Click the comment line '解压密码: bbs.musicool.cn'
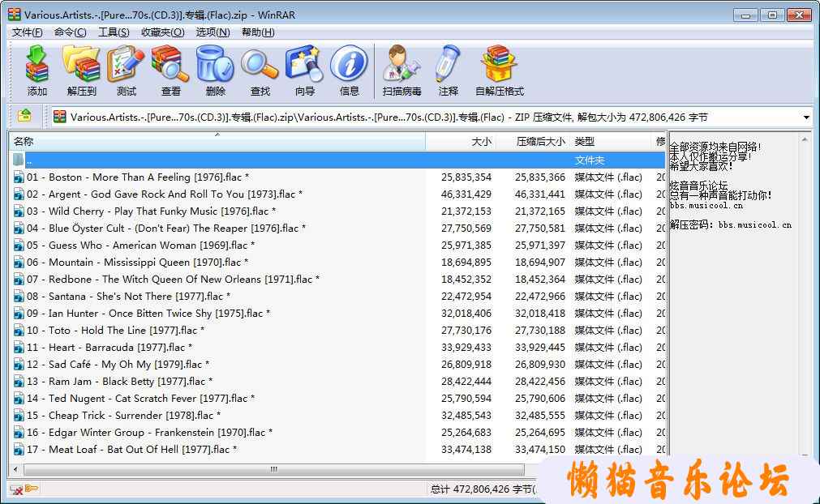The image size is (820, 504). point(730,224)
